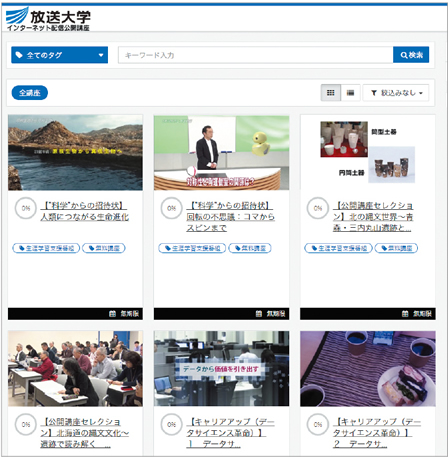The width and height of the screenshot is (448, 457).
Task: Open the データから価値を引き出す thumbnail
Action: (x=221, y=369)
